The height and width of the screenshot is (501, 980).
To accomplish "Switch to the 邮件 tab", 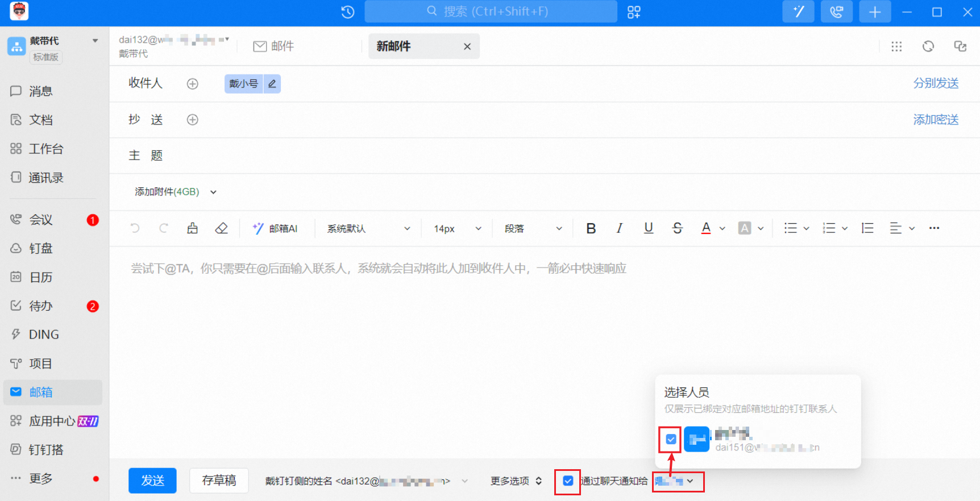I will 274,46.
